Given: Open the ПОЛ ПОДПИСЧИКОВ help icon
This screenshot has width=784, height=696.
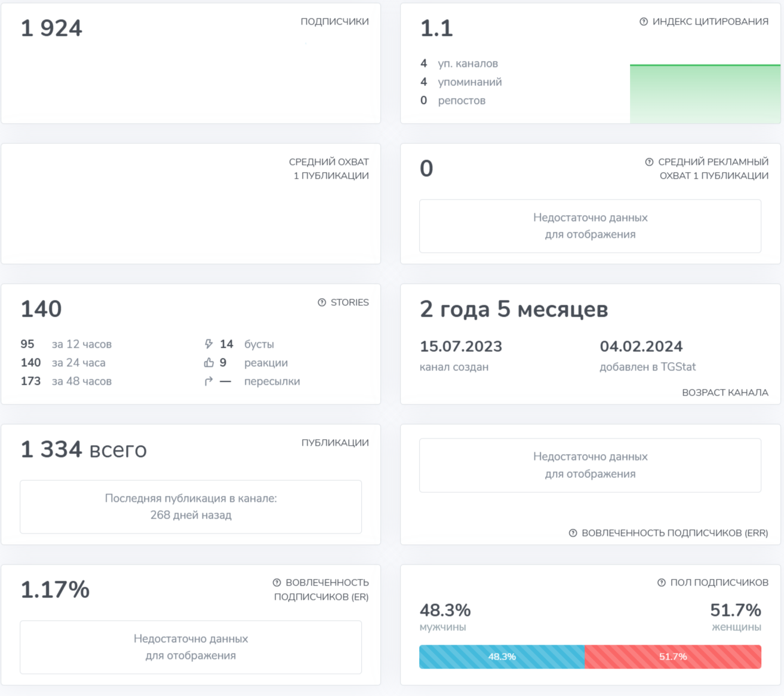Looking at the screenshot, I should pos(661,582).
